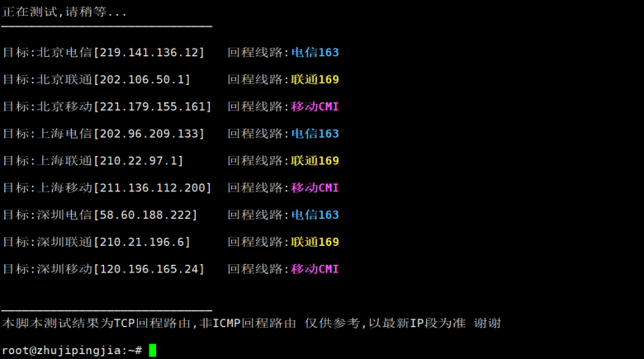Click the IP address 221.179.155.161
The height and width of the screenshot is (359, 644).
(152, 106)
